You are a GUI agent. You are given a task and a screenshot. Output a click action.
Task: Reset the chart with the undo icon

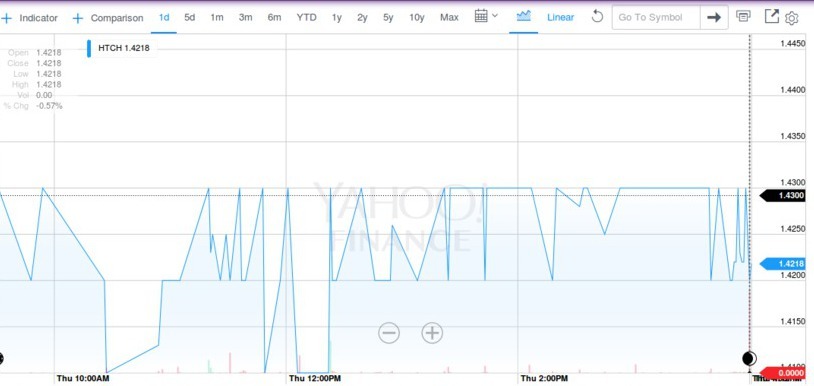click(598, 17)
